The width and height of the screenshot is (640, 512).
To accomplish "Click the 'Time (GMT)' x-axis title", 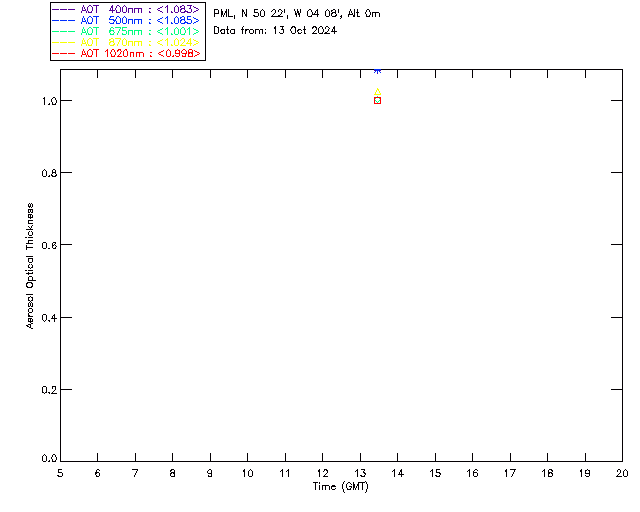I will [x=341, y=486].
